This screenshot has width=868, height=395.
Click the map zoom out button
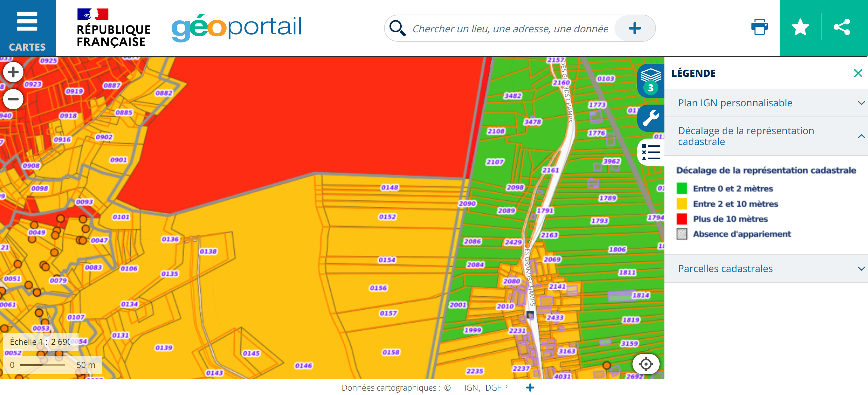tap(13, 99)
